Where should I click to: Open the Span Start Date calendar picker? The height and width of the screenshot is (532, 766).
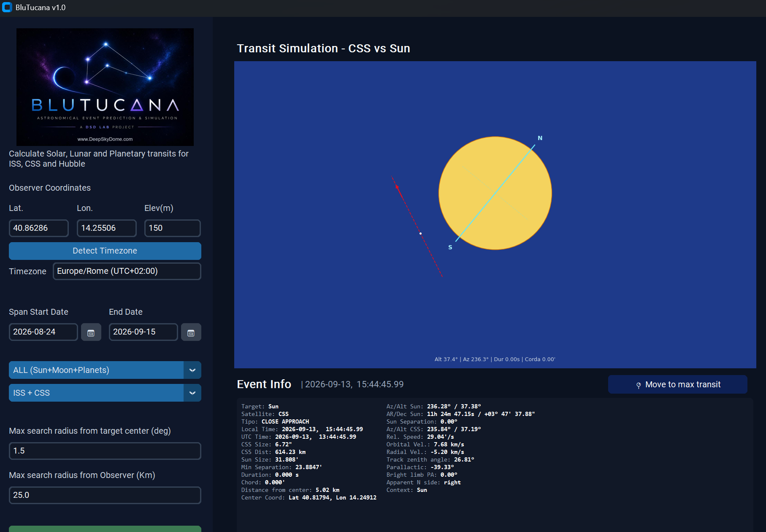point(91,332)
